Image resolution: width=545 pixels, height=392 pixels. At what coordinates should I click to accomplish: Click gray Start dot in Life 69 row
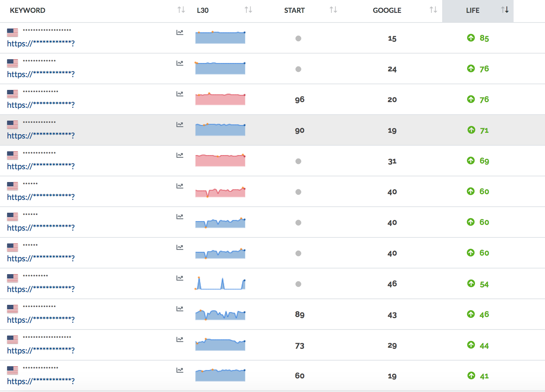point(298,161)
